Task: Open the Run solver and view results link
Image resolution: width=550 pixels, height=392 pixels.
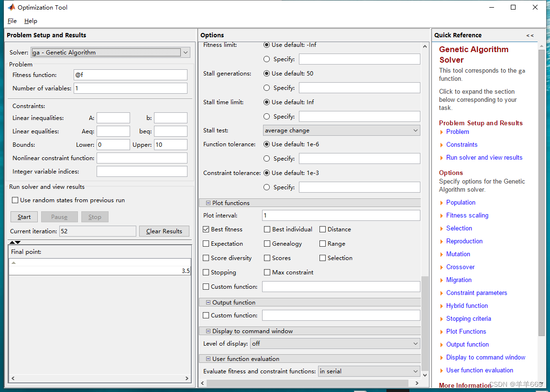Action: point(484,158)
